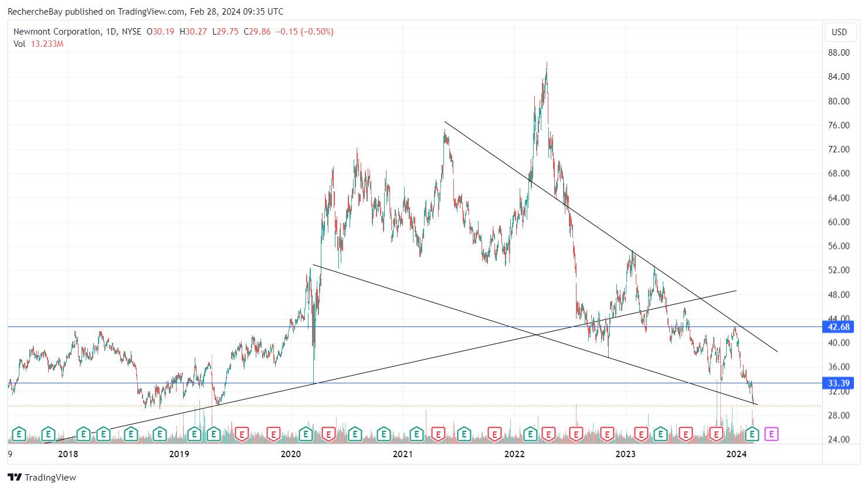
Task: Click the 2020 year label on time axis
Action: (291, 454)
